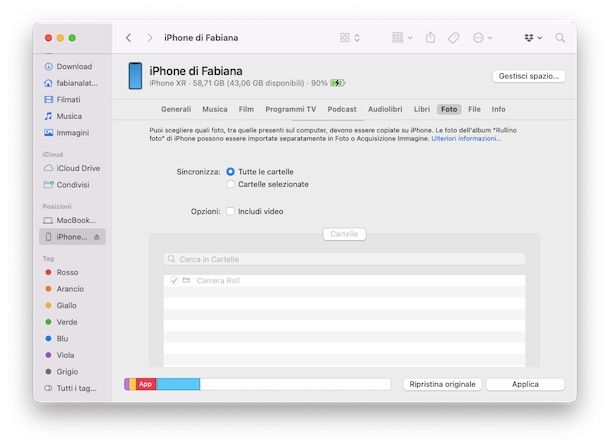Select the Giallo yellow tag

[61, 306]
